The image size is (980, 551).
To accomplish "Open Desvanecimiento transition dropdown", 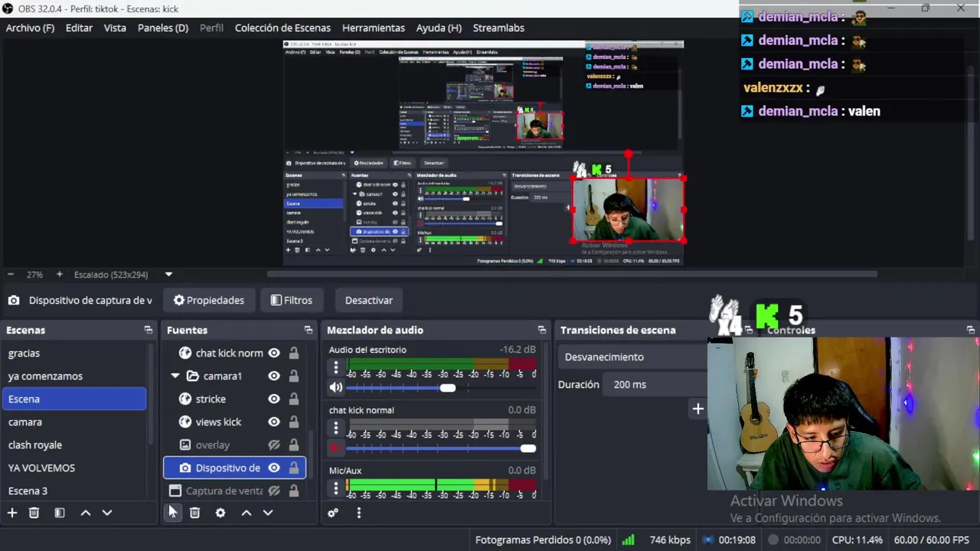I will pos(632,357).
